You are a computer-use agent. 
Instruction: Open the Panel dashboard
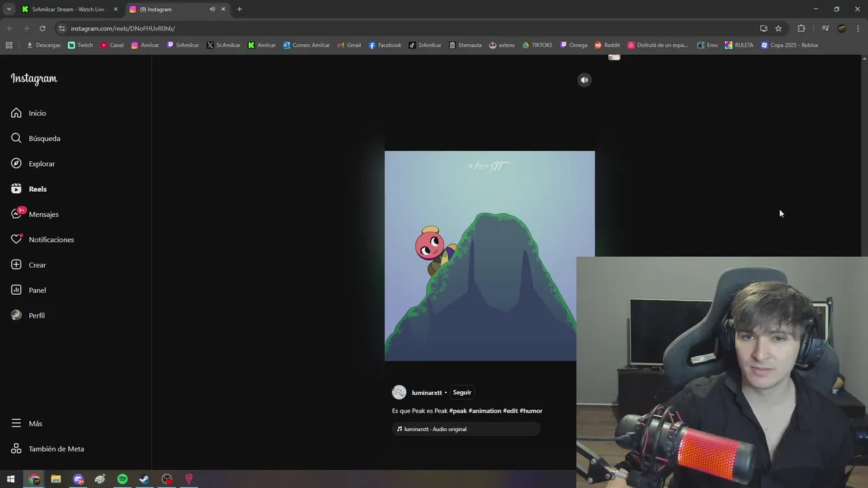click(x=28, y=290)
